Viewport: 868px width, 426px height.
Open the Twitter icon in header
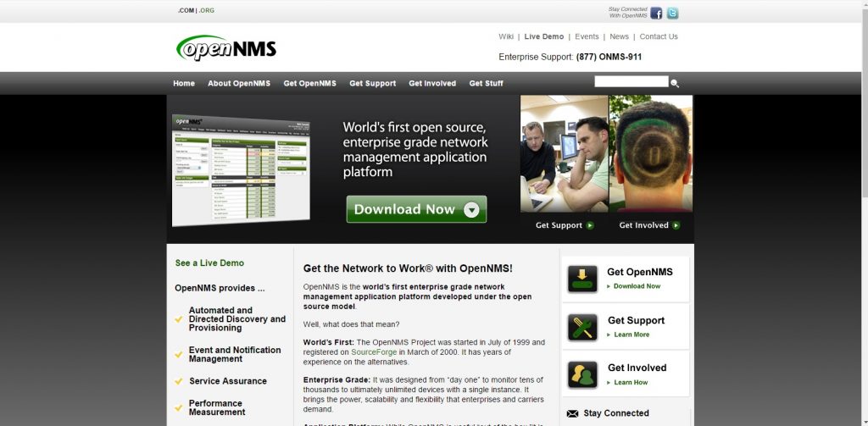point(672,14)
